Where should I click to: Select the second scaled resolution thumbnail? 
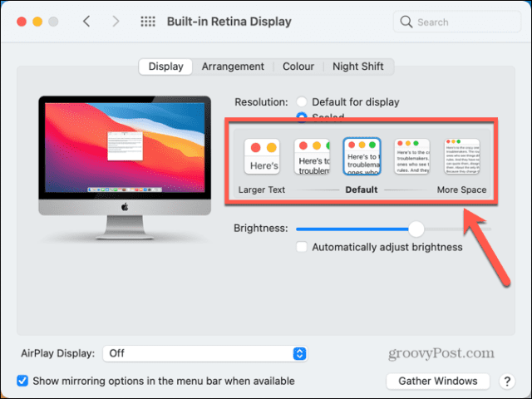[313, 157]
